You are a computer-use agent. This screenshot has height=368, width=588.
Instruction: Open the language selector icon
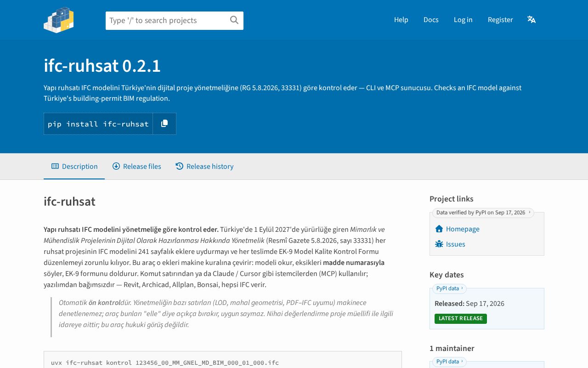click(531, 19)
